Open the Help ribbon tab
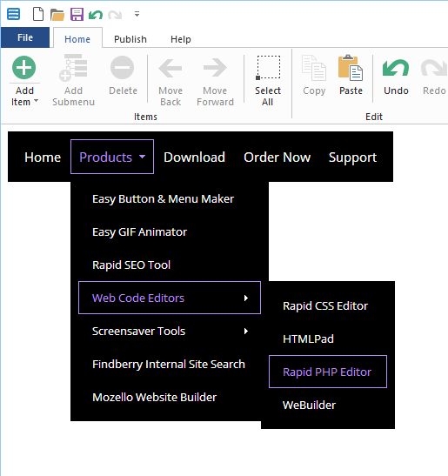 [x=181, y=39]
